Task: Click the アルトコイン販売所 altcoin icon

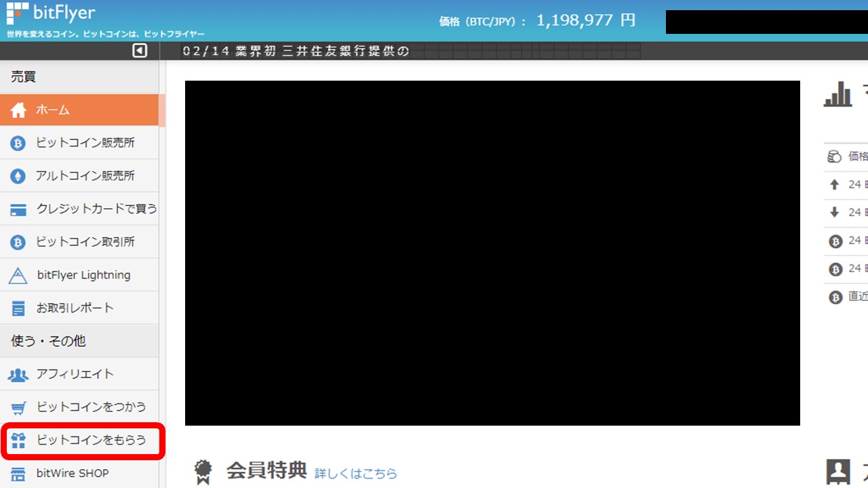Action: coord(18,176)
